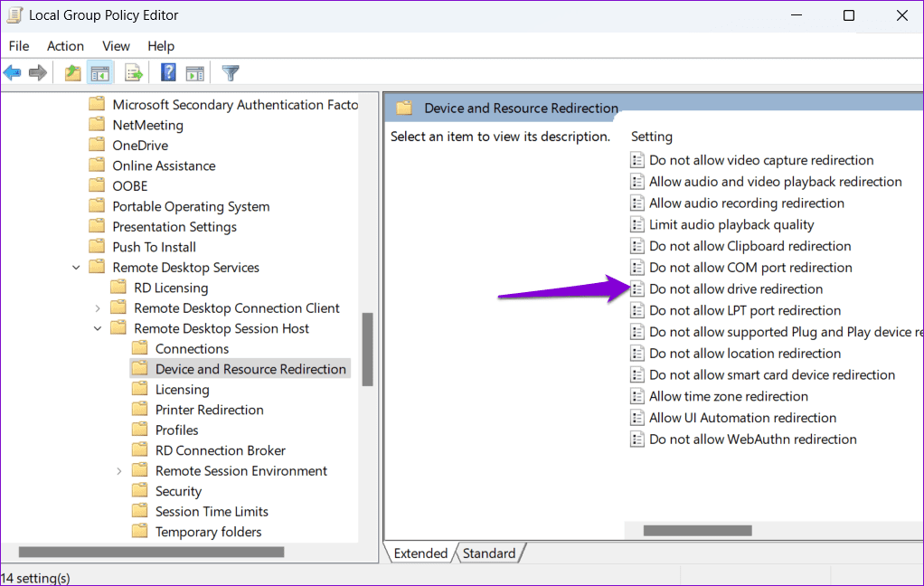The width and height of the screenshot is (924, 586).
Task: Switch to the Standard tab
Action: click(x=489, y=553)
